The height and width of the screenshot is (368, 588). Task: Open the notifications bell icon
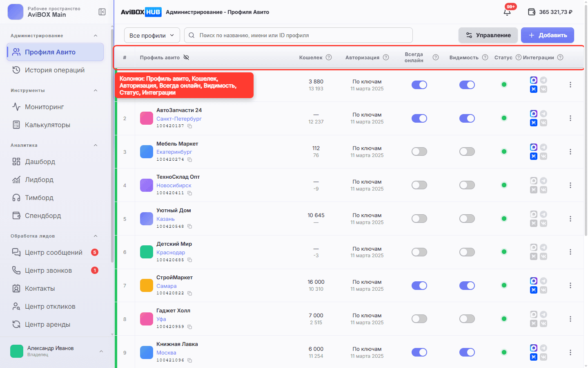507,12
